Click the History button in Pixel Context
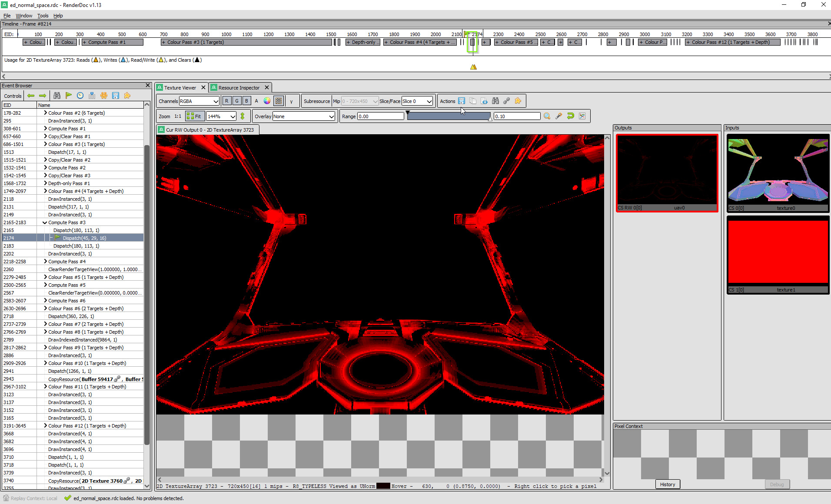The height and width of the screenshot is (504, 831). coord(668,484)
